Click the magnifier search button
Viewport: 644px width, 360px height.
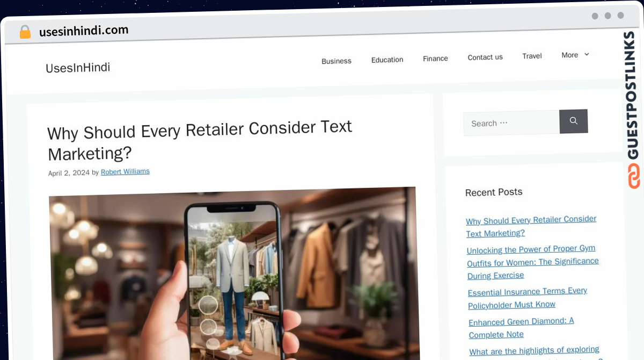(x=574, y=121)
